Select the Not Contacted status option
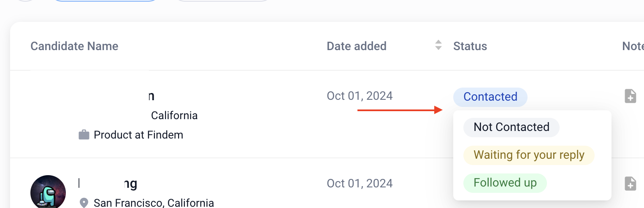 (x=511, y=127)
